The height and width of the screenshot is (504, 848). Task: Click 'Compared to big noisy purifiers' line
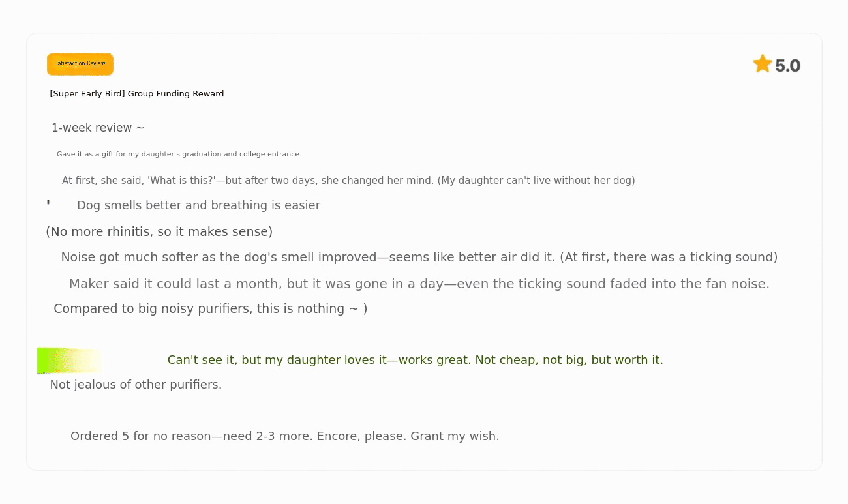[x=210, y=309]
